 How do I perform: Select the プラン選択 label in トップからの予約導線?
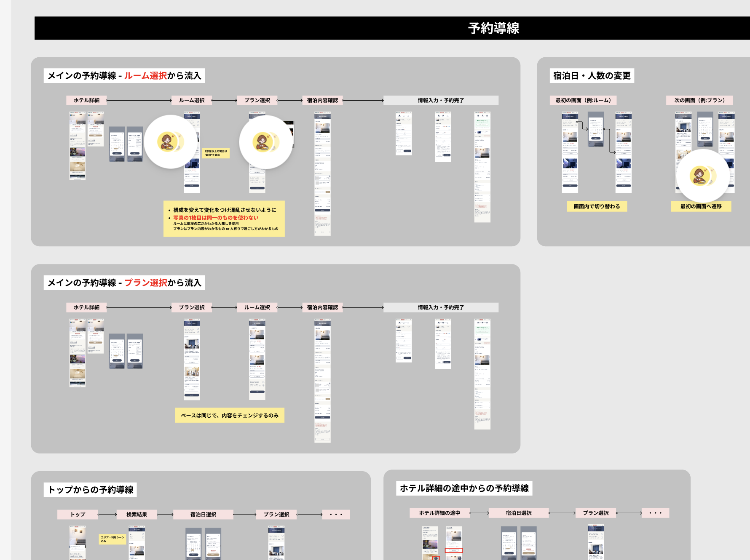tap(276, 515)
